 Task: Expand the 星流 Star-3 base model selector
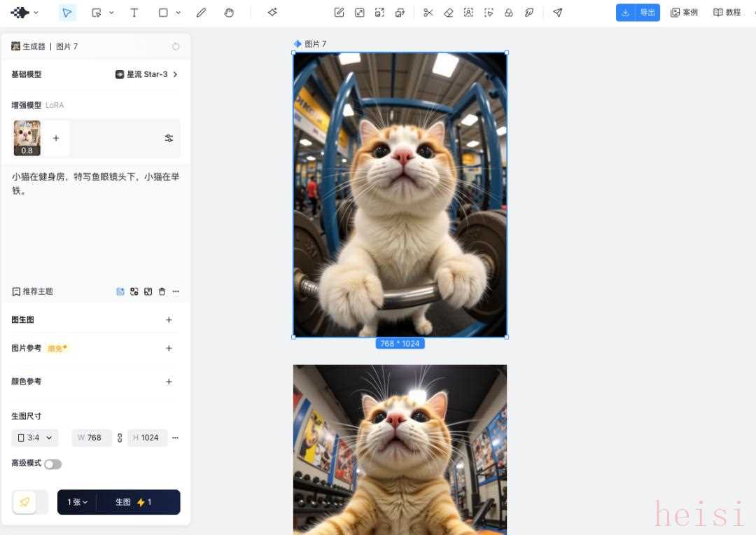coord(146,74)
